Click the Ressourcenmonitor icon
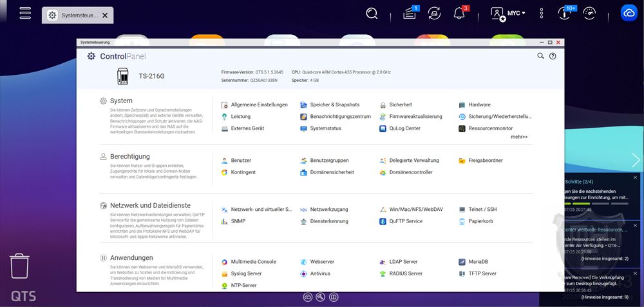Viewport: 644px width, 307px height. 462,128
